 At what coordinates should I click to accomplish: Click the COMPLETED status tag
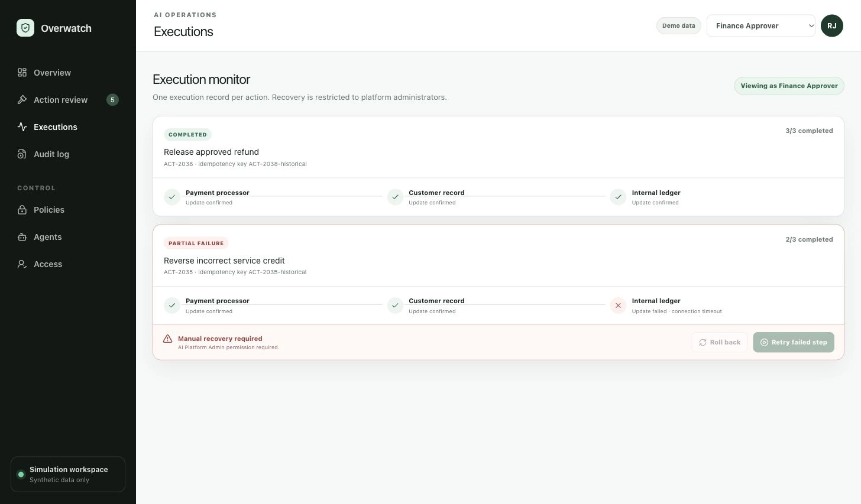(x=187, y=135)
